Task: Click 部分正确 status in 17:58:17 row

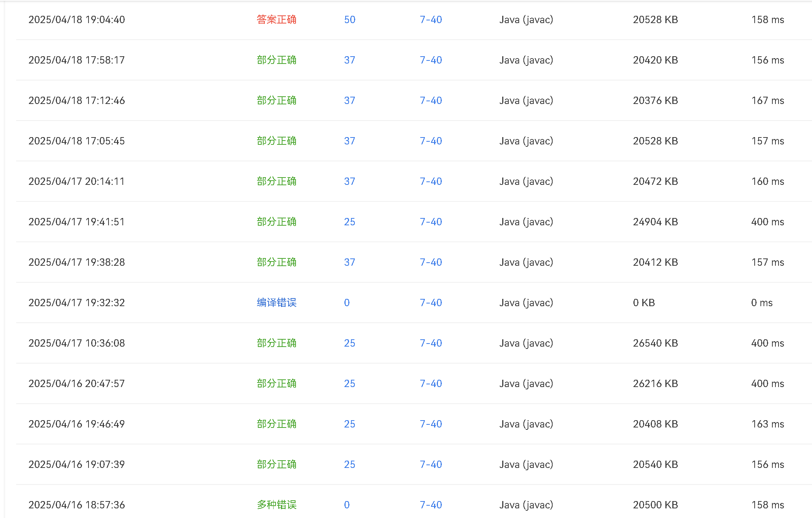Action: pos(276,60)
